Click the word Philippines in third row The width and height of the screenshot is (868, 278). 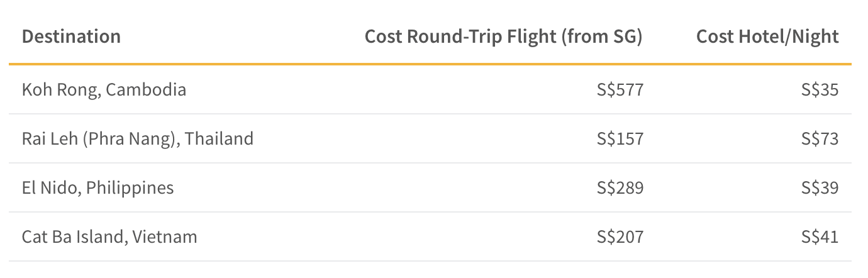[x=130, y=187]
